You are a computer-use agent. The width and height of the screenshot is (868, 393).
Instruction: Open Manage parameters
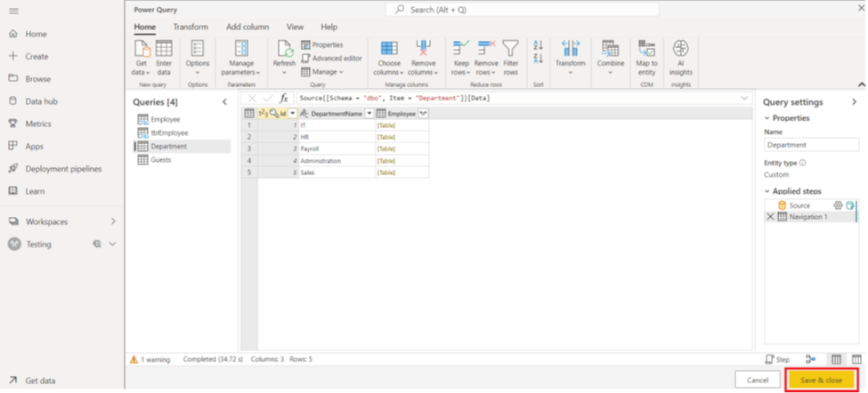point(241,58)
